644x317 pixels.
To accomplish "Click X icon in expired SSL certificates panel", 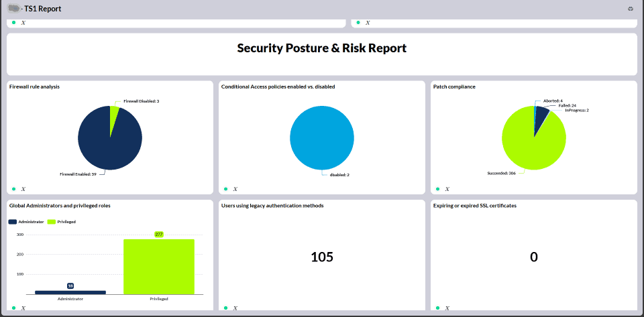I will 447,308.
